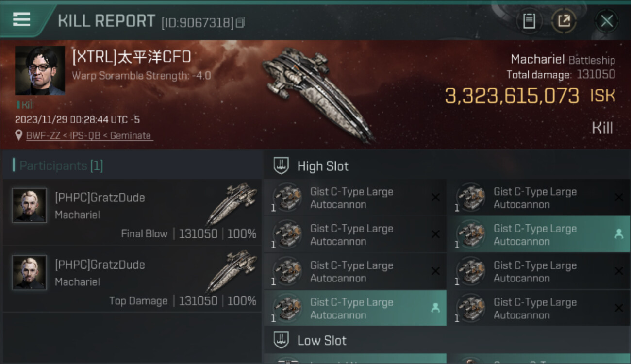The image size is (631, 364).
Task: Expand the Low Slot section header
Action: point(321,340)
